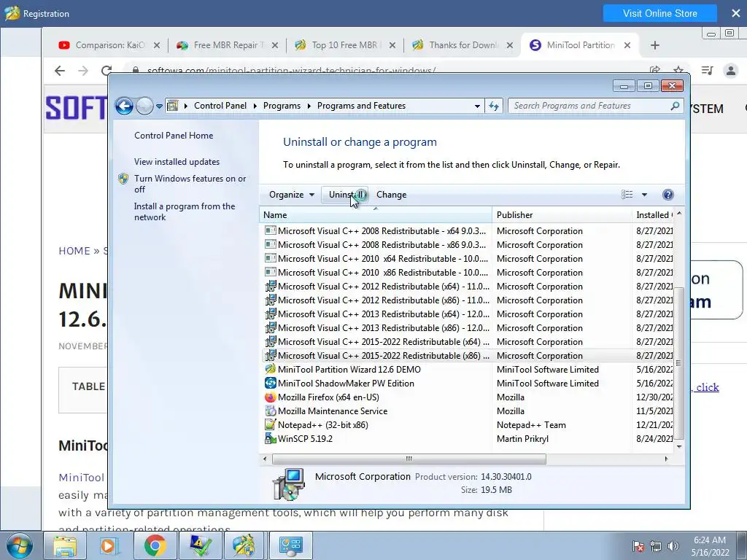Close the MiniTool Partition browser tab
The image size is (747, 560).
pyautogui.click(x=627, y=44)
